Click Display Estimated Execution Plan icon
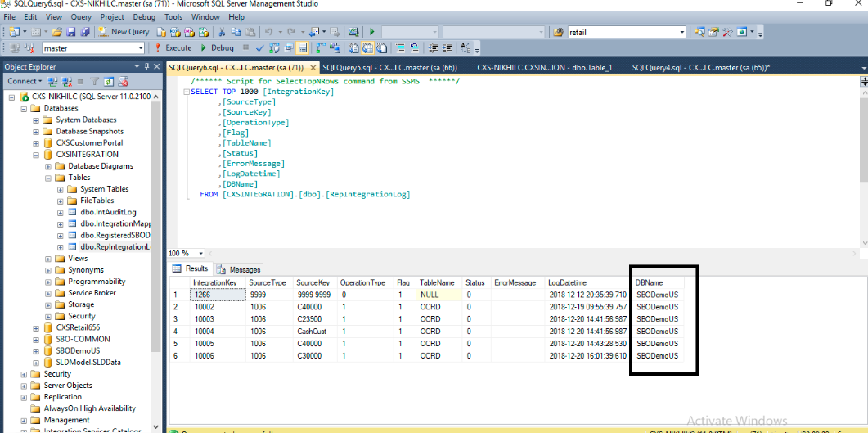The image size is (868, 433). pyautogui.click(x=273, y=48)
